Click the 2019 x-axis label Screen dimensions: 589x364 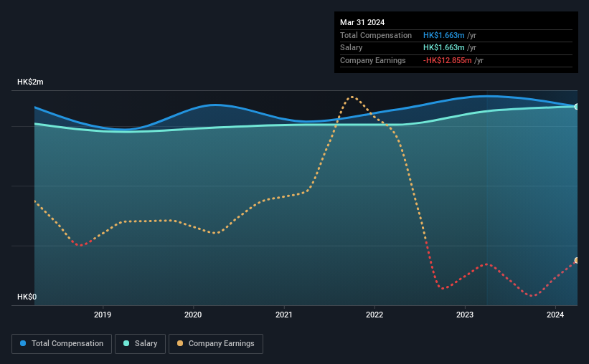[x=103, y=314]
